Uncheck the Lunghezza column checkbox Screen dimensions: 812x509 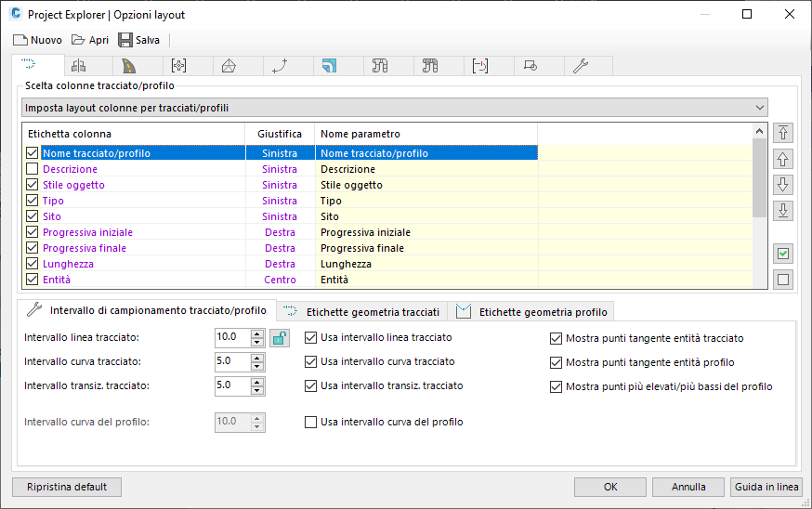click(33, 264)
